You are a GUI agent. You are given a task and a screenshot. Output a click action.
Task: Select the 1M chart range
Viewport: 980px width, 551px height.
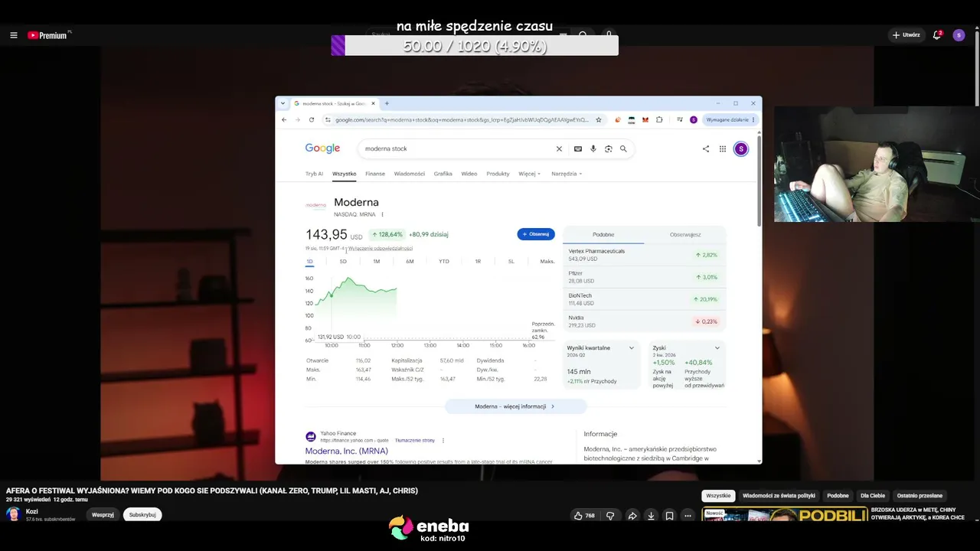[x=377, y=262]
